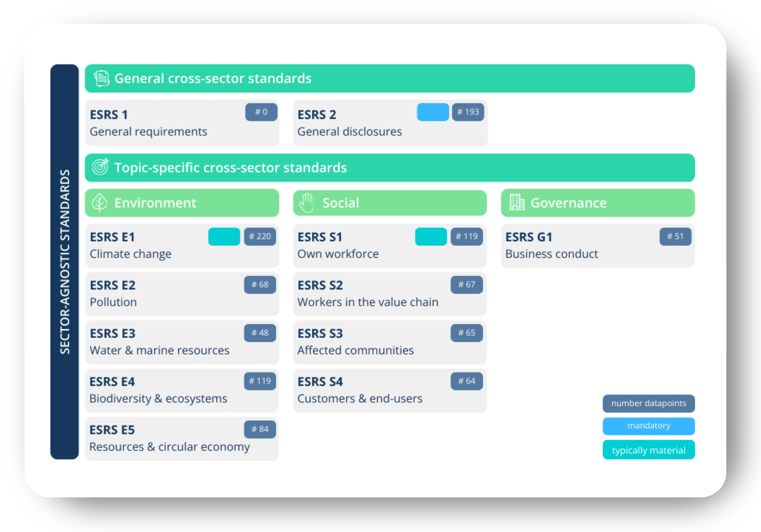Image resolution: width=761 pixels, height=532 pixels.
Task: Click the teal swatch on ESRS S1 card
Action: (x=431, y=236)
